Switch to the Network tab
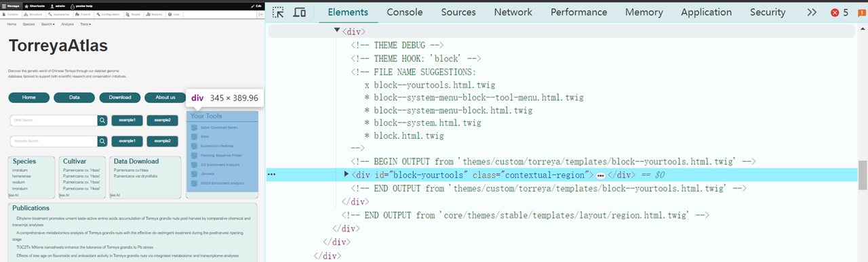Image resolution: width=868 pixels, height=262 pixels. click(513, 12)
